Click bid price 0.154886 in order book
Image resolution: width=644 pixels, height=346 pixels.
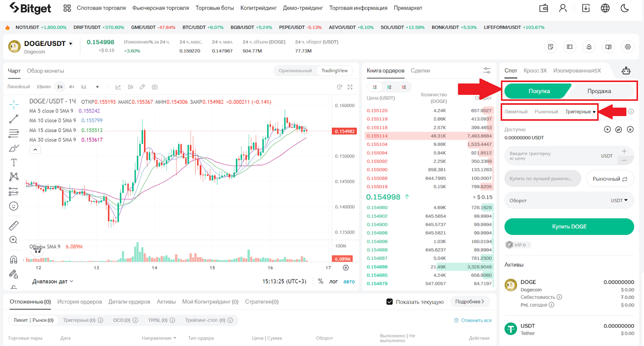[377, 267]
